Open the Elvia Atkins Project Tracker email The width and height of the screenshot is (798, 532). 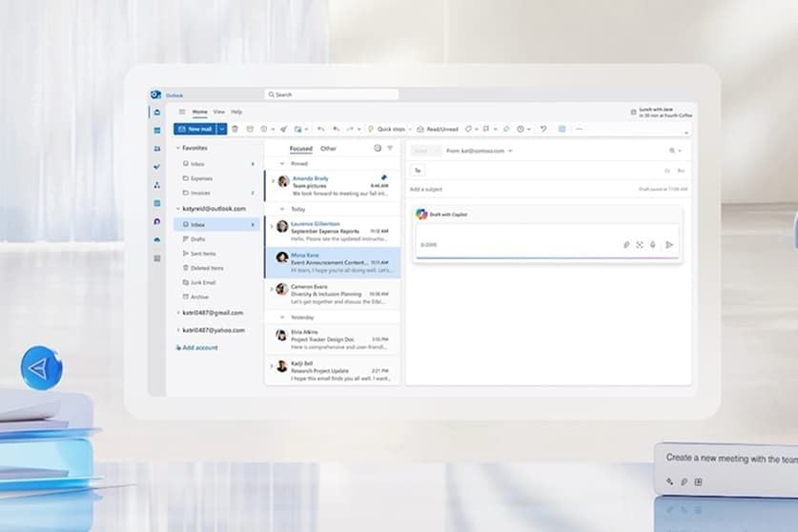pos(333,339)
